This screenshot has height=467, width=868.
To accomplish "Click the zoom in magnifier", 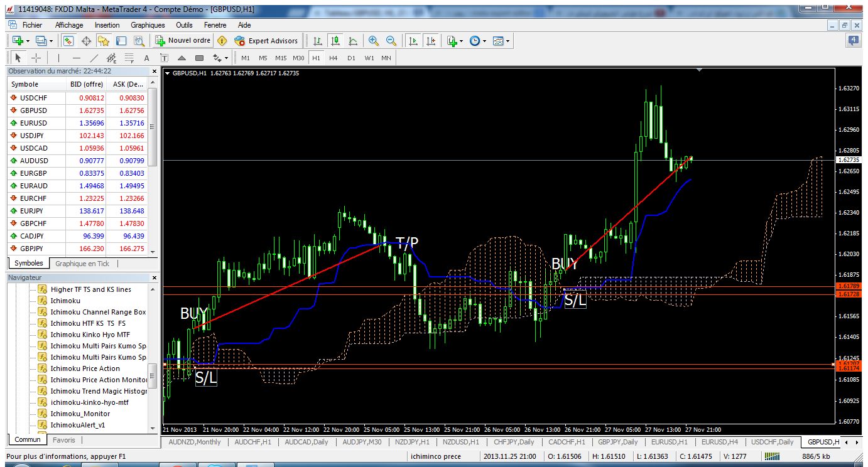I will [374, 41].
